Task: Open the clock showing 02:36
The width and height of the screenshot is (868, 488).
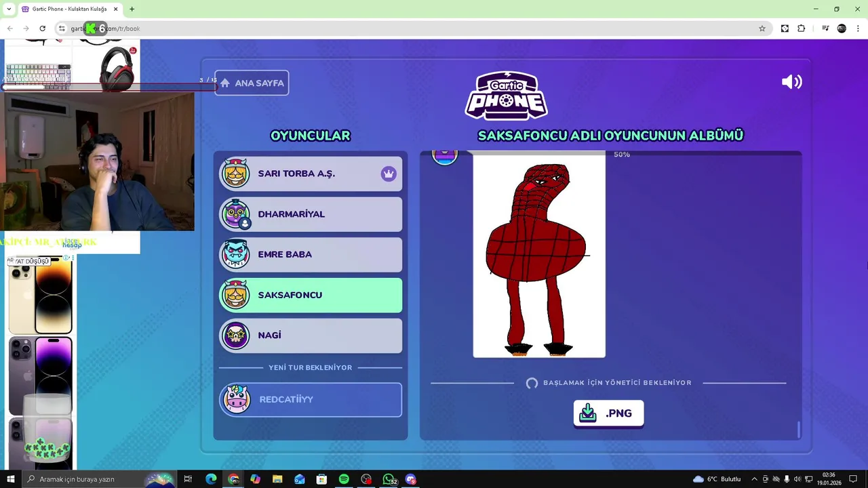Action: (x=828, y=479)
